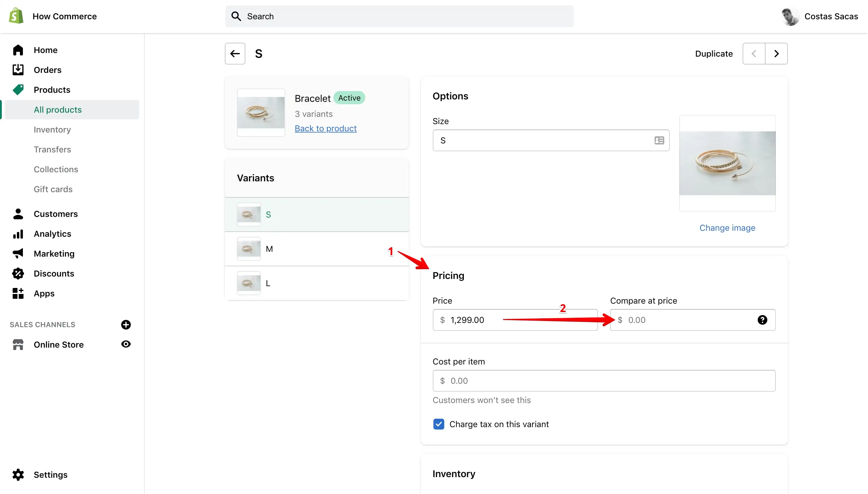Open Transfers submenu item
This screenshot has width=868, height=494.
[52, 149]
